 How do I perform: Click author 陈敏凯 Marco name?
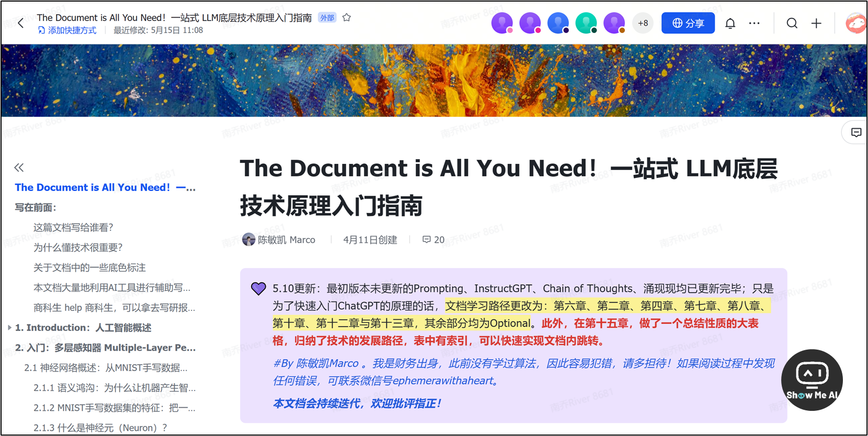point(287,240)
